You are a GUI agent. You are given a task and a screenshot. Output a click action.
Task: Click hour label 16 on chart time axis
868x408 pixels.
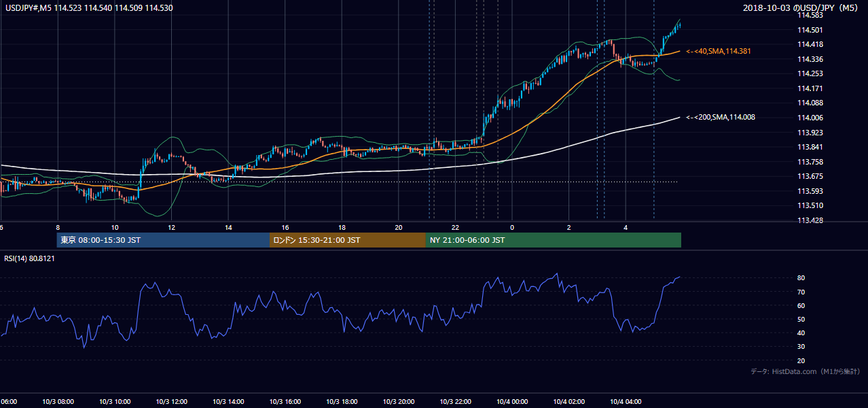[285, 227]
